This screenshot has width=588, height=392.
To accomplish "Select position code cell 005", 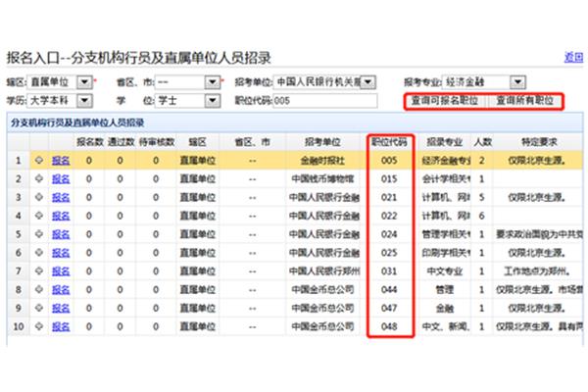I will (x=389, y=161).
